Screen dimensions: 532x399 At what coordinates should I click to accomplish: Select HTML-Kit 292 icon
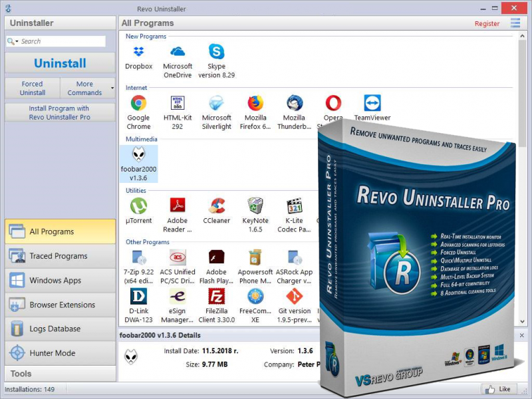(178, 103)
